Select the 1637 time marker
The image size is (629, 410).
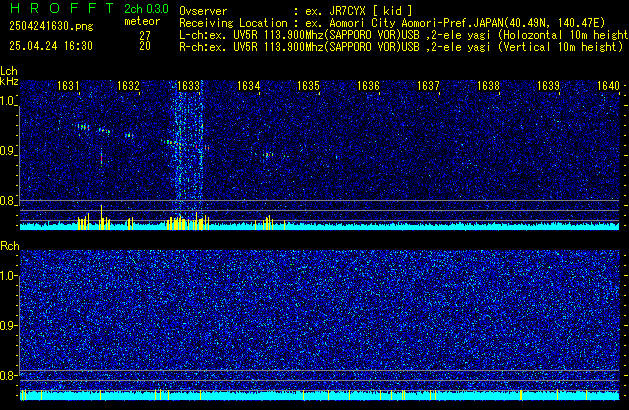point(428,86)
